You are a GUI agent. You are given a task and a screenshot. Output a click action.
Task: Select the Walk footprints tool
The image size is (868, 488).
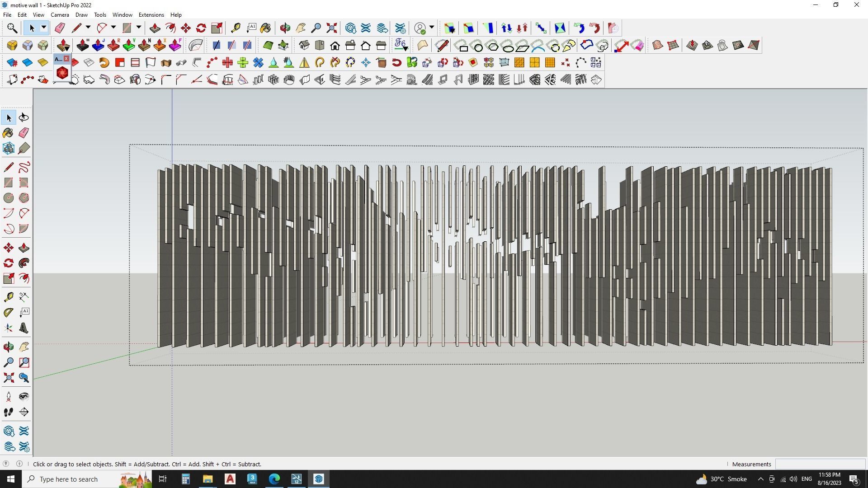pos(9,412)
